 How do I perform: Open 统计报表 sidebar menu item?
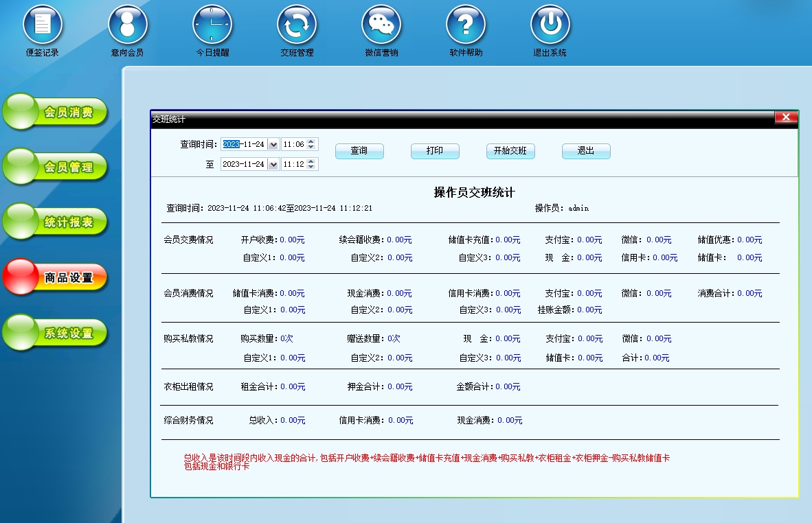point(56,222)
